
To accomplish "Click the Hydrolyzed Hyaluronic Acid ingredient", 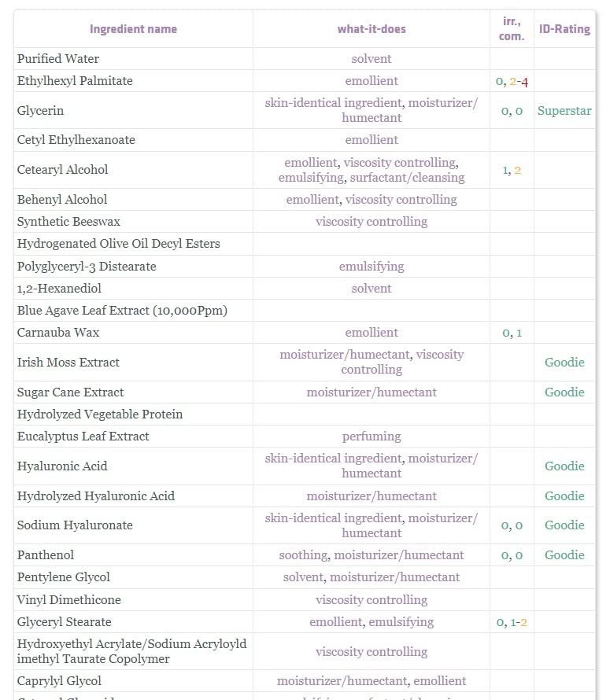I will coord(96,496).
